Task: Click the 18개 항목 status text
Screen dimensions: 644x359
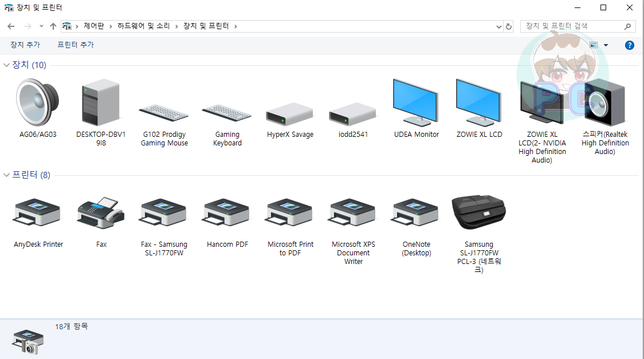Action: coord(72,326)
